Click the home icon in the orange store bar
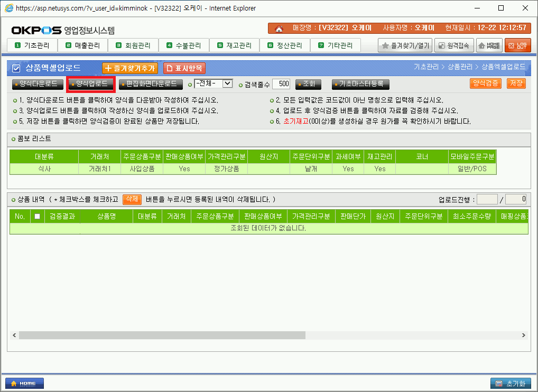538x392 pixels. [279, 29]
